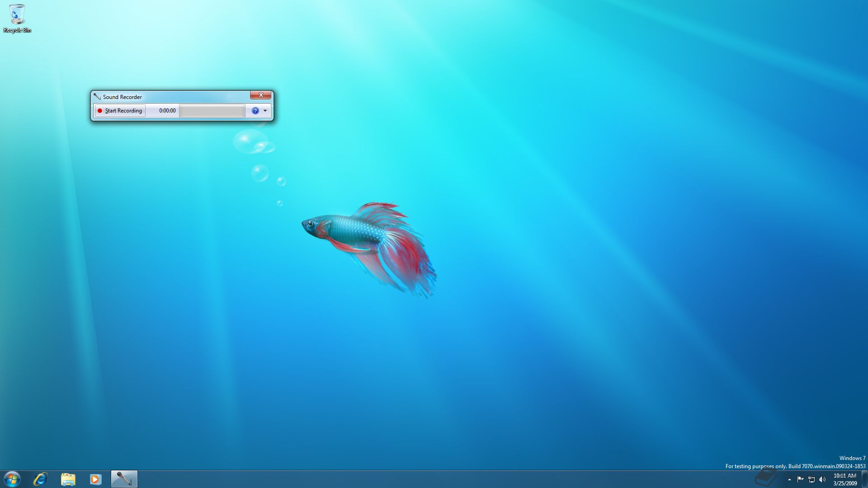
Task: Click the clock showing 10:01 AM
Action: click(x=844, y=479)
